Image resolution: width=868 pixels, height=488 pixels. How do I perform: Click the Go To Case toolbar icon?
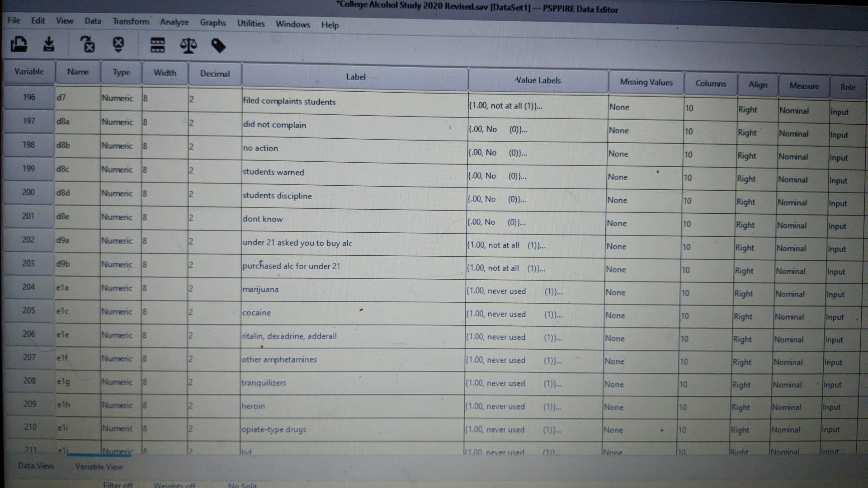[x=88, y=45]
